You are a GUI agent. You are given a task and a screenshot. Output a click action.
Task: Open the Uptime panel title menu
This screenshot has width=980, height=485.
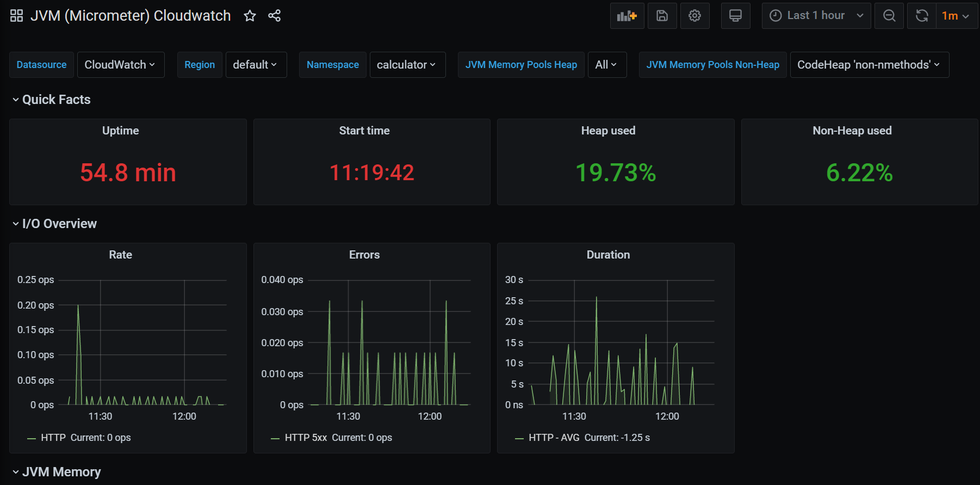tap(121, 131)
